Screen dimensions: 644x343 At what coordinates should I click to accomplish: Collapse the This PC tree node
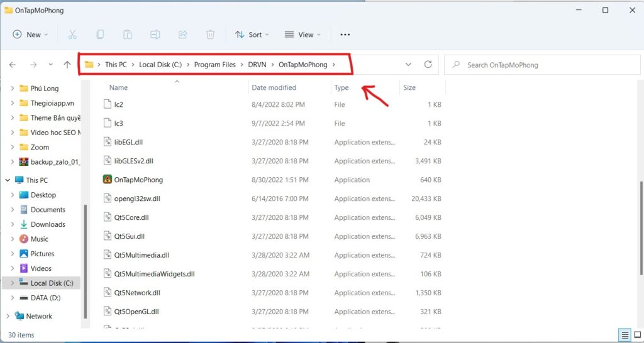[8, 180]
